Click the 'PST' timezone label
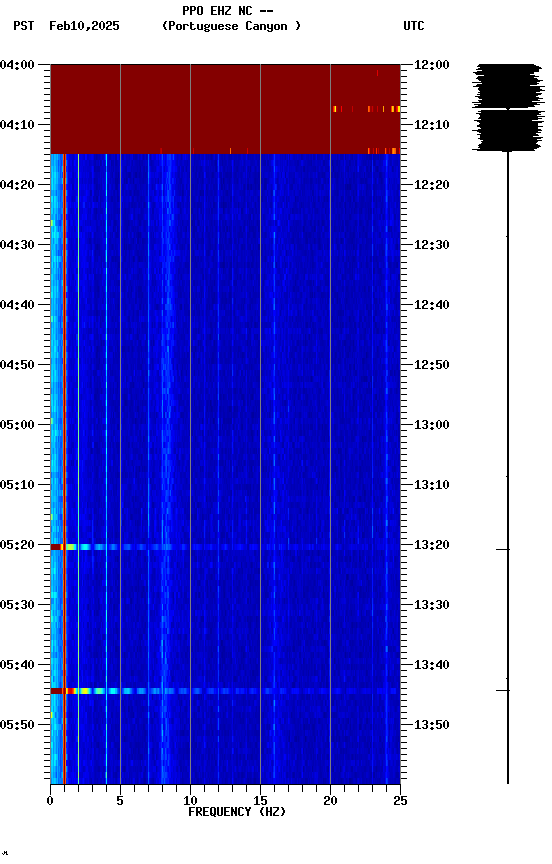 click(x=24, y=26)
